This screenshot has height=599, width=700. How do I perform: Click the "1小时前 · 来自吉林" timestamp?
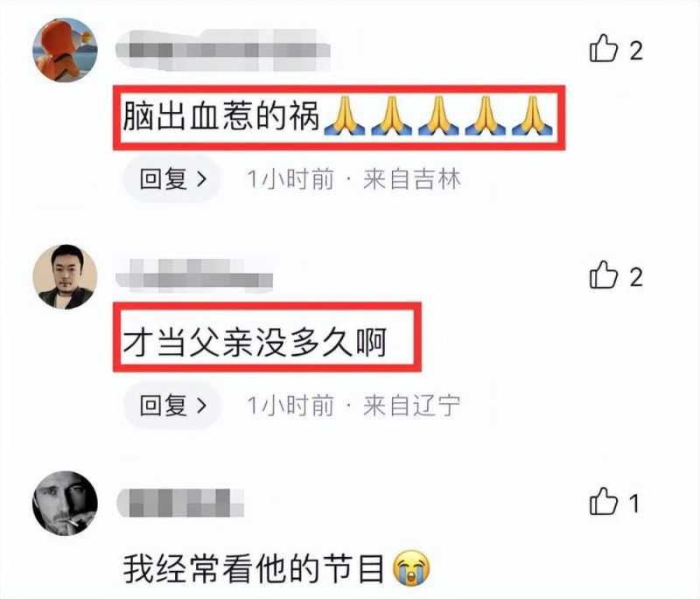point(353,179)
